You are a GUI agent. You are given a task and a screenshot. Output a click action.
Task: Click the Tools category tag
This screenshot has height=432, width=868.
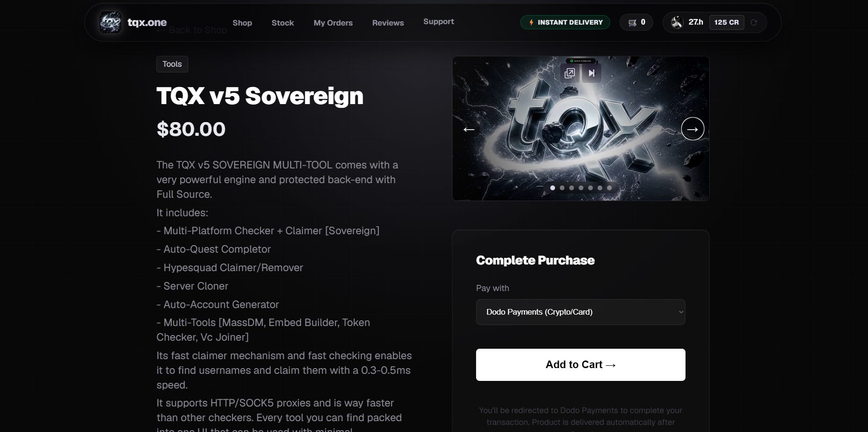click(x=172, y=64)
